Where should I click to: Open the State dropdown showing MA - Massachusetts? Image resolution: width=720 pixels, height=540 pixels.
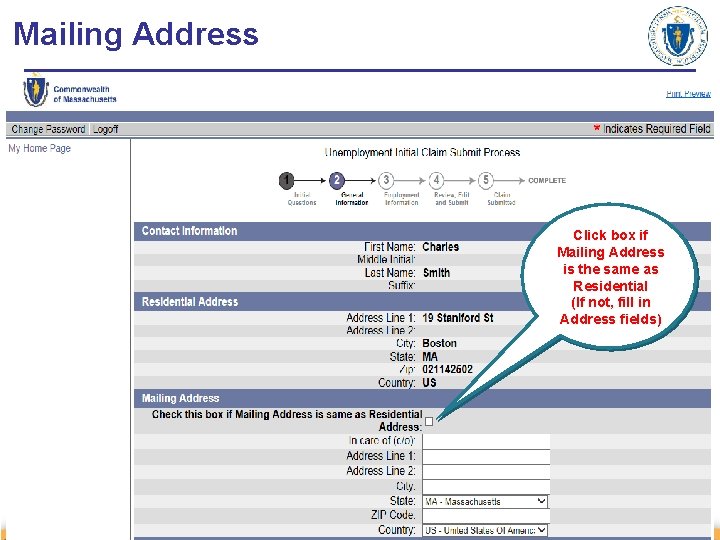485,501
